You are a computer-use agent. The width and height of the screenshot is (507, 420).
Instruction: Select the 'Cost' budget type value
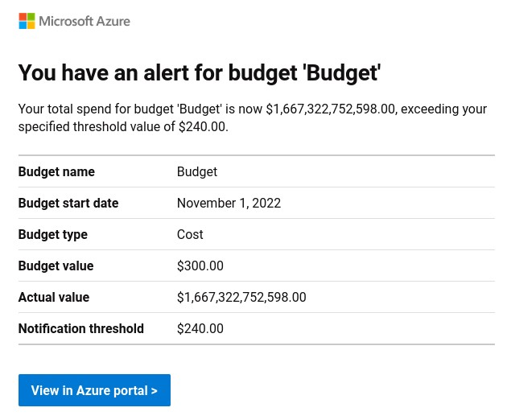(x=190, y=234)
